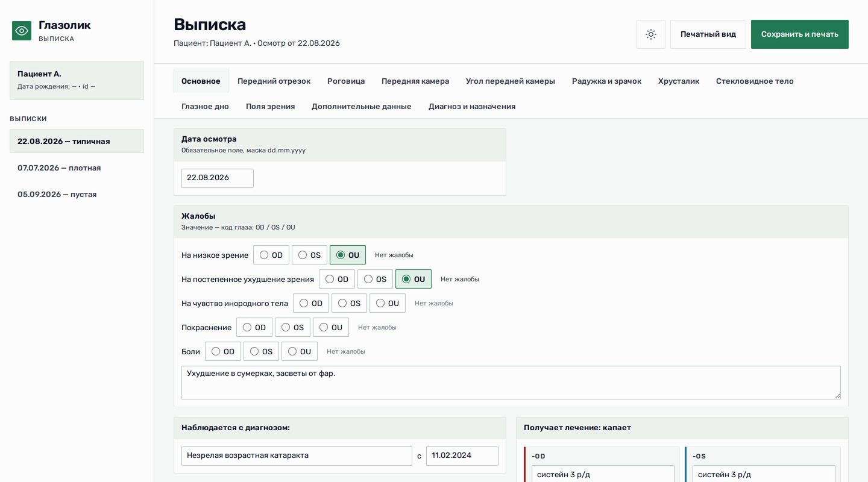Open the Основное tab
The width and height of the screenshot is (868, 482).
(201, 81)
